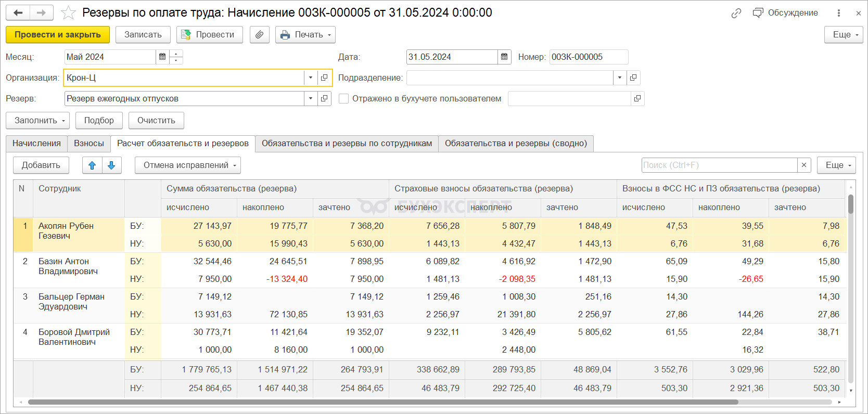Switch to the Начисления tab

pos(36,144)
